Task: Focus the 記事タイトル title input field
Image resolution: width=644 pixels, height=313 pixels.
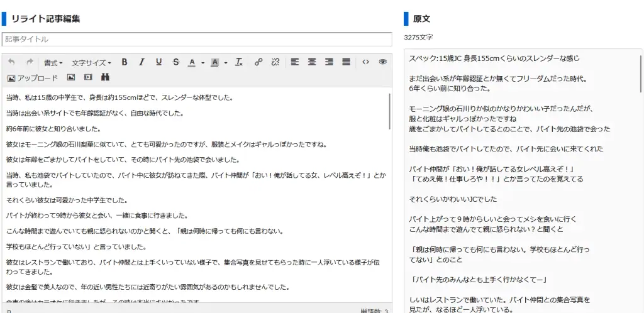Action: [x=197, y=40]
